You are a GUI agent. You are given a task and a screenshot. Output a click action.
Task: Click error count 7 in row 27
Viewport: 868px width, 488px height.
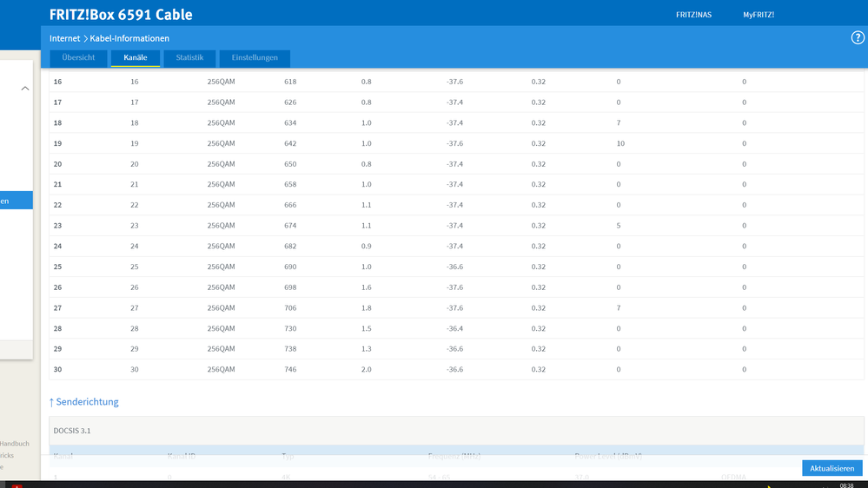pos(619,308)
